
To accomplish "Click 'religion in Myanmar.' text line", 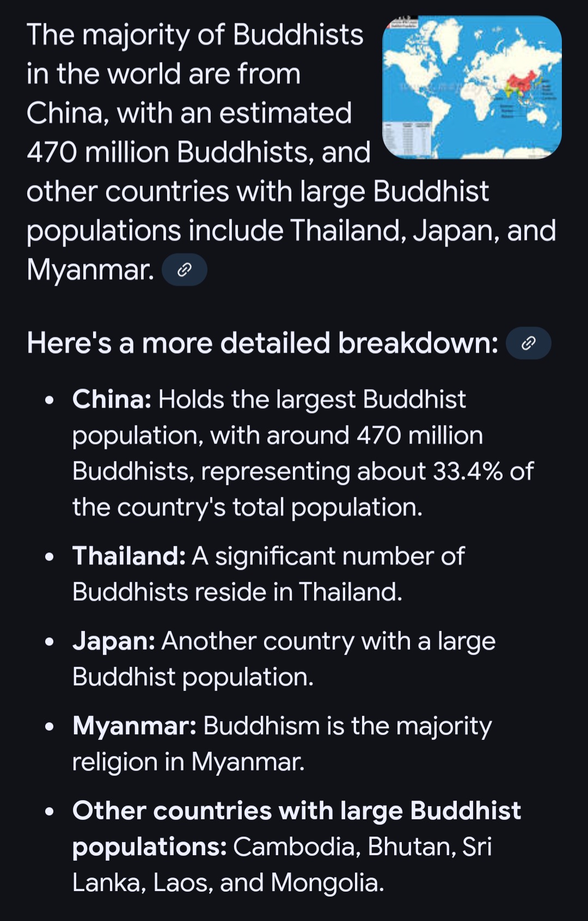I will pos(188,762).
